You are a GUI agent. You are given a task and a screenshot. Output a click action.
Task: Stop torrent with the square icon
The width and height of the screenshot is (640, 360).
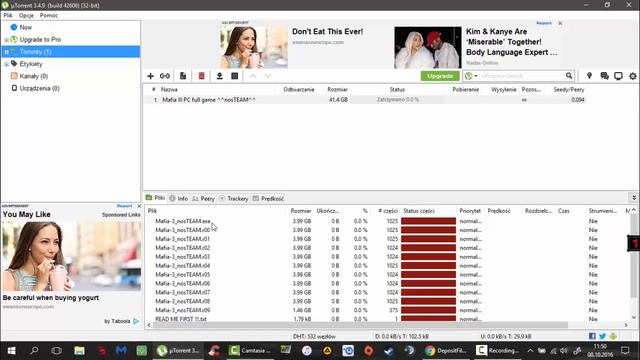pyautogui.click(x=235, y=76)
